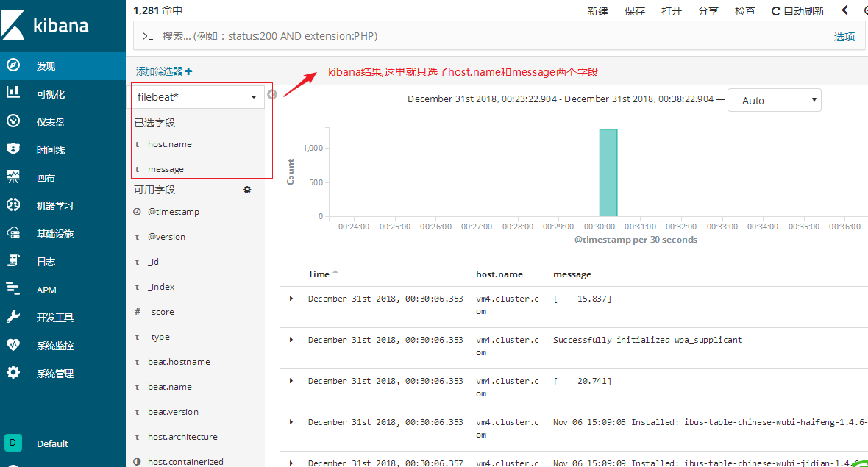The image size is (868, 467).
Task: Click the previous time range chevron
Action: tap(844, 10)
